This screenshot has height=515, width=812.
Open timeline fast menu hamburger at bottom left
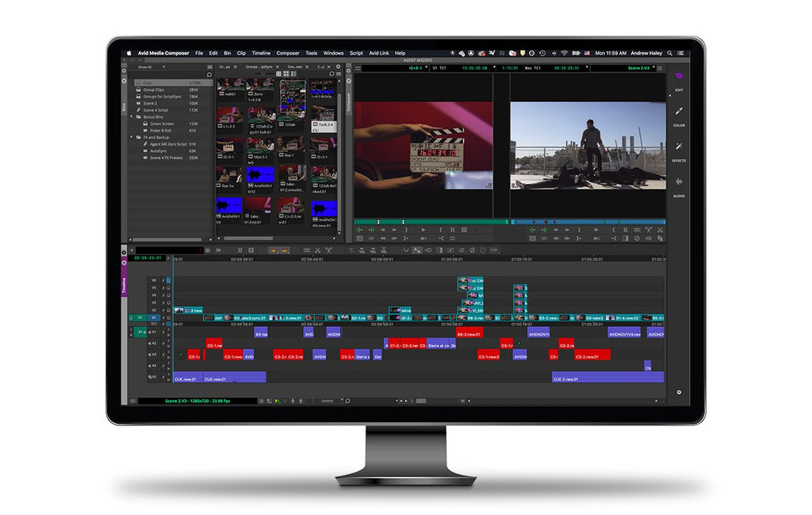[x=133, y=401]
